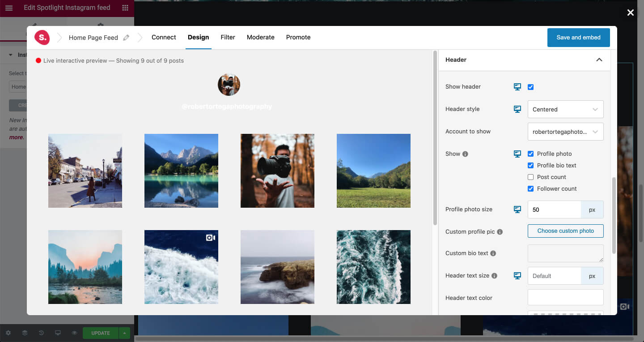644x342 pixels.
Task: Switch to the Design tab
Action: [x=199, y=38]
